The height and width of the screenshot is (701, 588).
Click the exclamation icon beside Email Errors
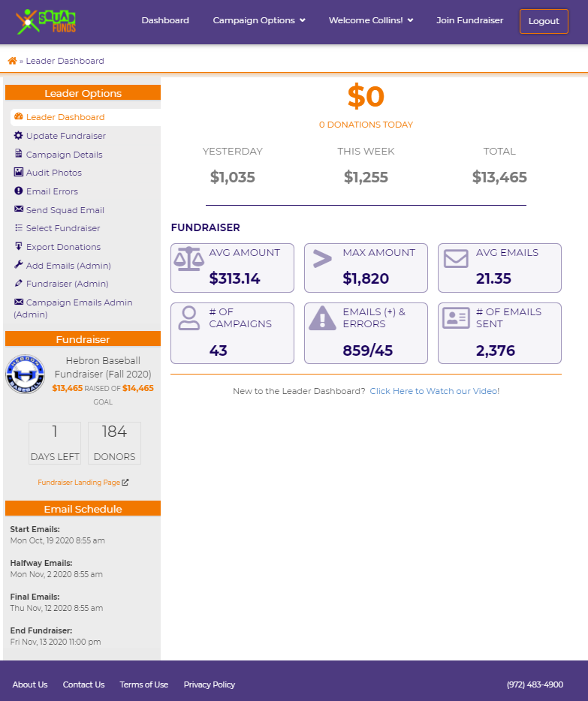point(19,191)
